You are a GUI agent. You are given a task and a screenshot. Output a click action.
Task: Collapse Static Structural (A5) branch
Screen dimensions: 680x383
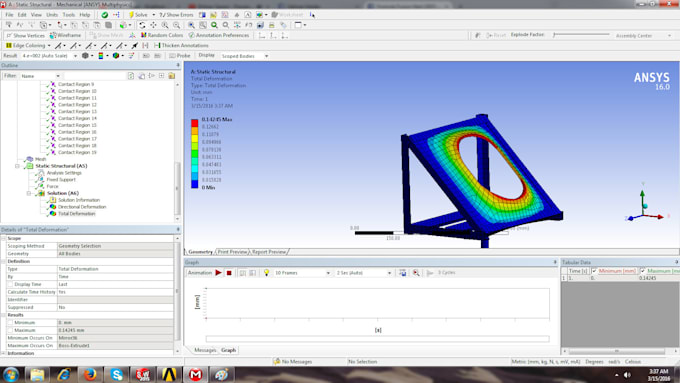[17, 166]
